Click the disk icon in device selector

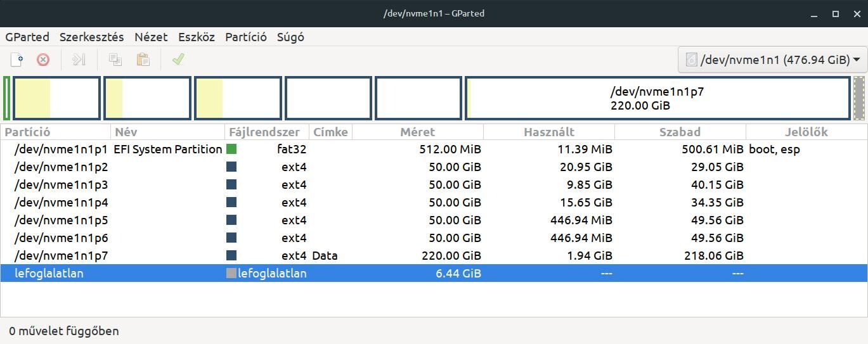click(x=691, y=60)
